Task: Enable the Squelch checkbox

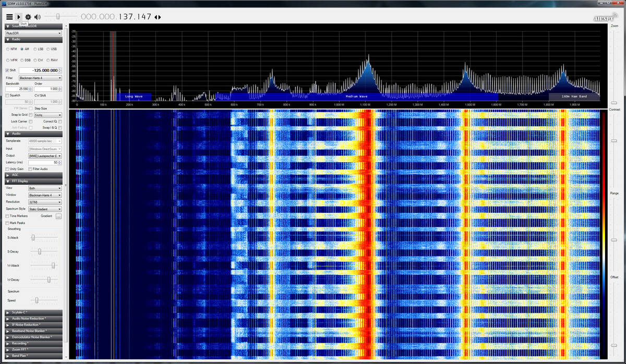Action: point(7,95)
